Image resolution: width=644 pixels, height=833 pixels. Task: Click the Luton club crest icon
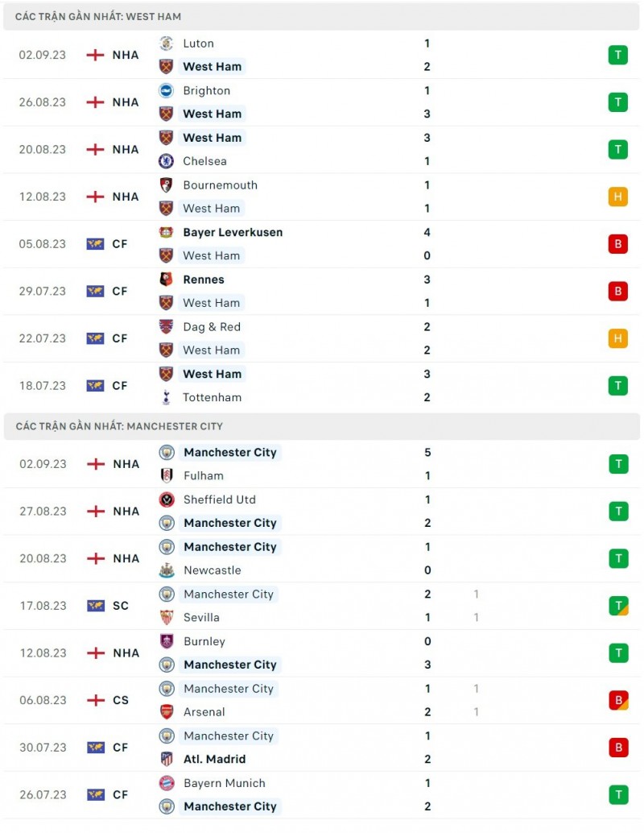click(167, 44)
